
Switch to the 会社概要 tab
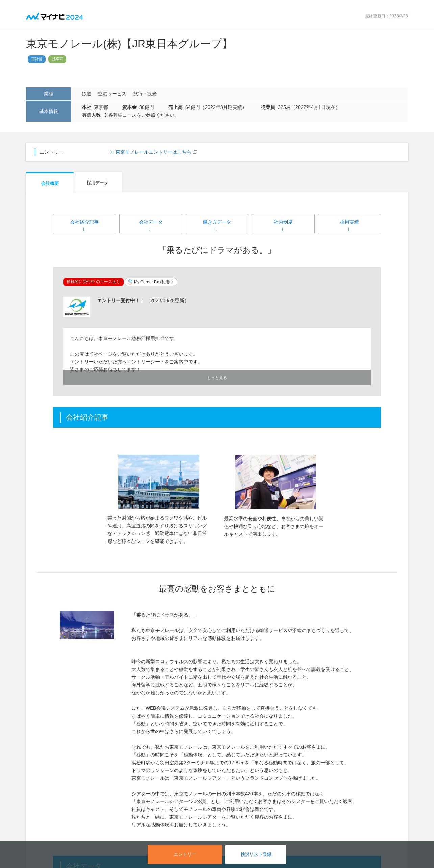(x=50, y=183)
